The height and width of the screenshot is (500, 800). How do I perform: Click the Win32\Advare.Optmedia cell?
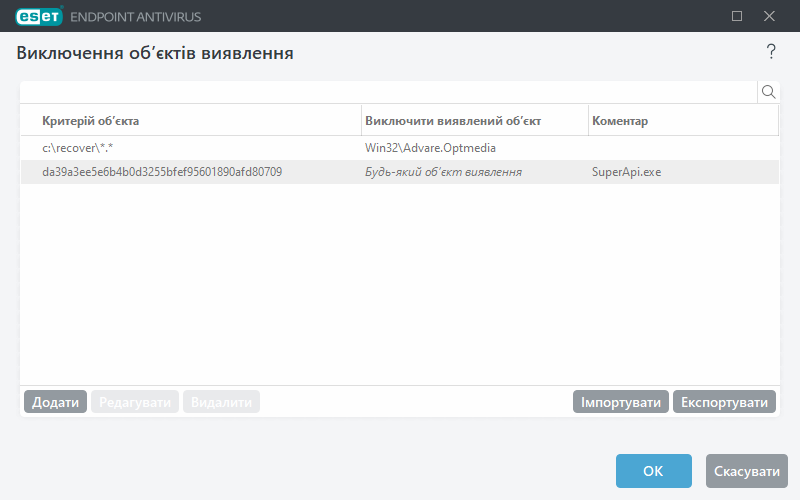pos(430,148)
